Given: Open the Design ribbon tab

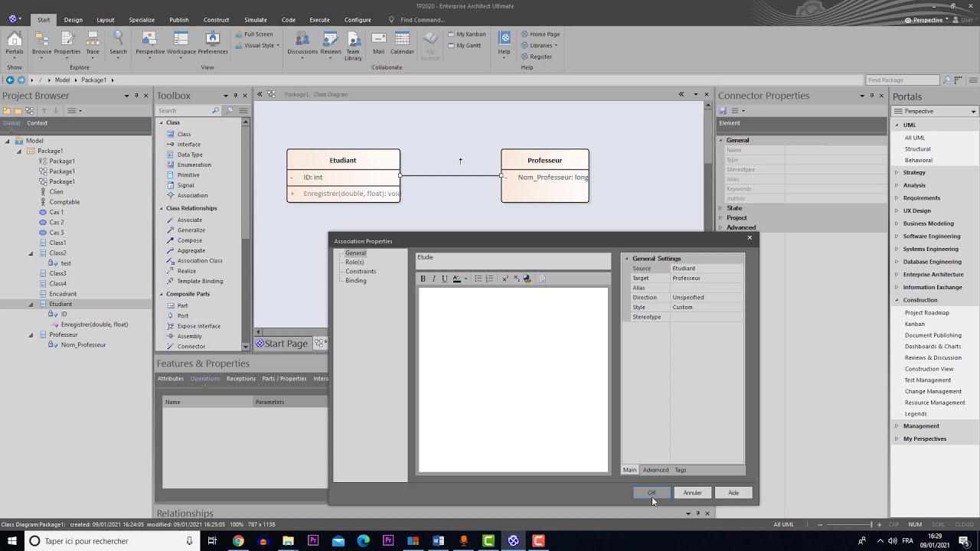Looking at the screenshot, I should pyautogui.click(x=73, y=20).
